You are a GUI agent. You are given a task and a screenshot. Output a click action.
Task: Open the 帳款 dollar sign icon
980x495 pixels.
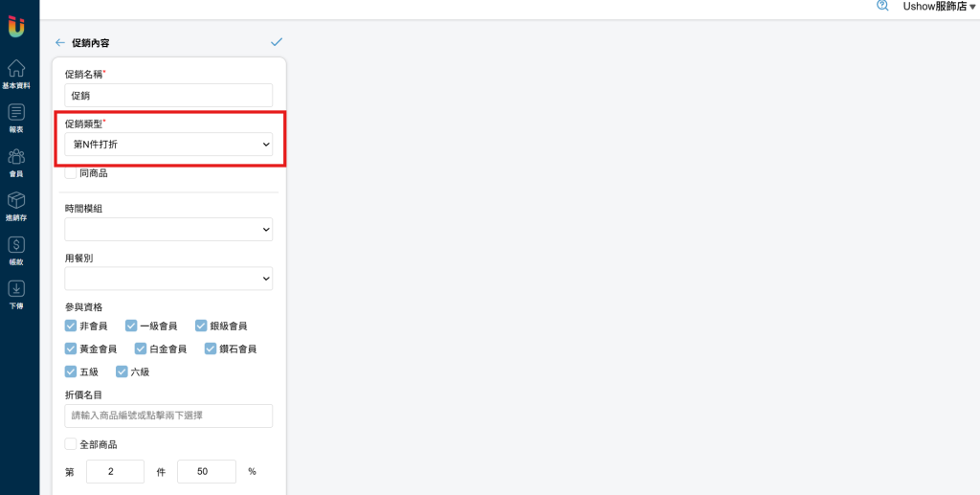point(16,244)
